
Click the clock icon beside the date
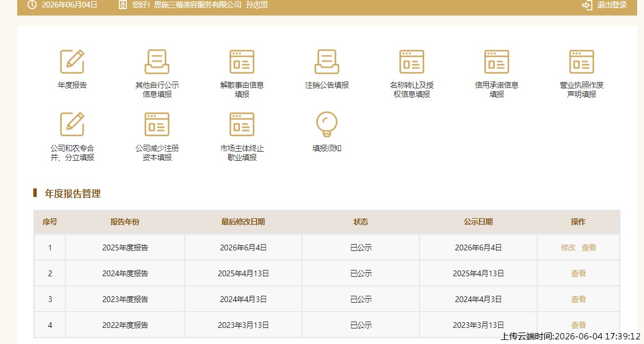click(32, 5)
